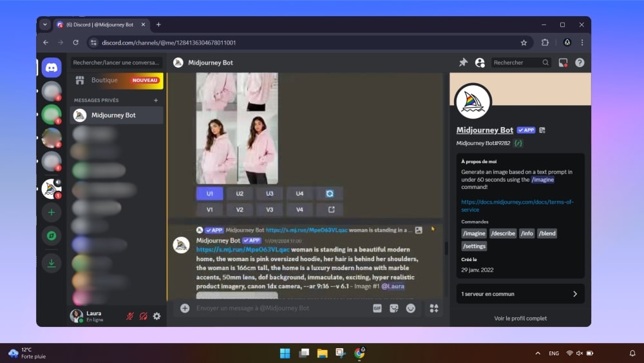Open the emoji picker
Screen dimensions: 644x363
411,308
